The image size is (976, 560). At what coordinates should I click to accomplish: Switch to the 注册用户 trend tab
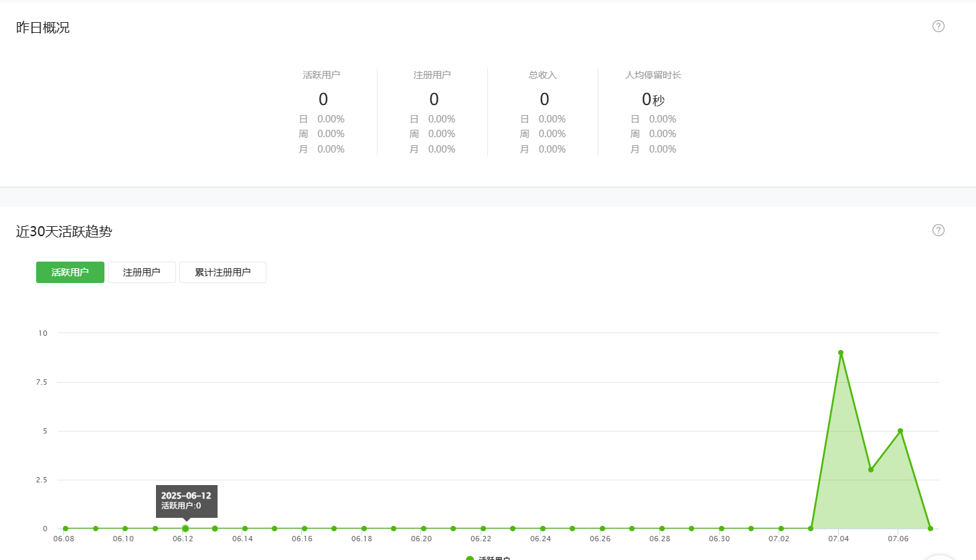coord(142,272)
